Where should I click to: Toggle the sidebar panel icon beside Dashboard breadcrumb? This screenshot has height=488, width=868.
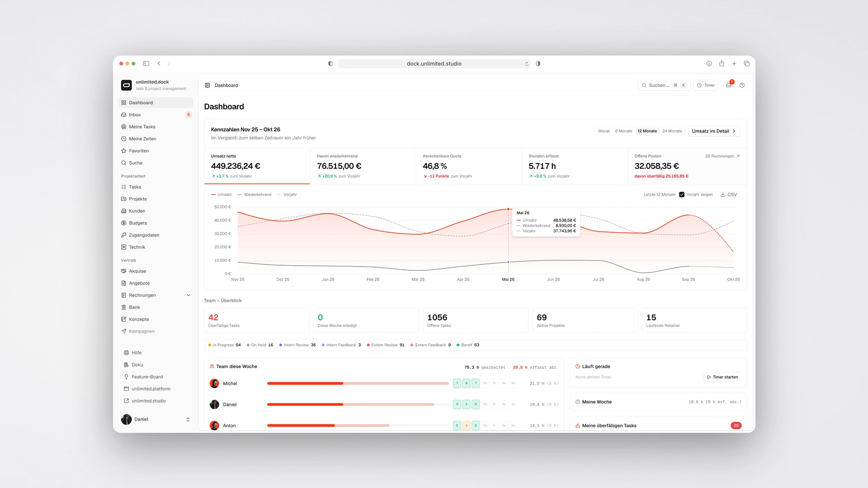(208, 85)
